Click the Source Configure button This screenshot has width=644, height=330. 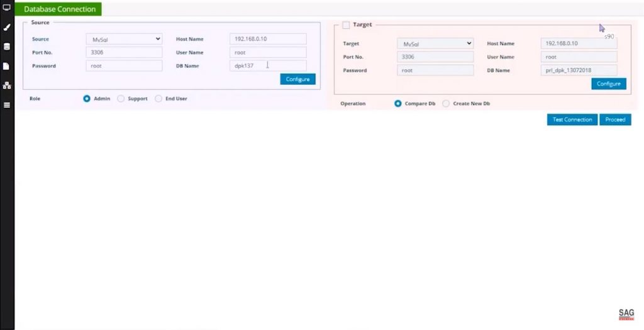coord(297,79)
